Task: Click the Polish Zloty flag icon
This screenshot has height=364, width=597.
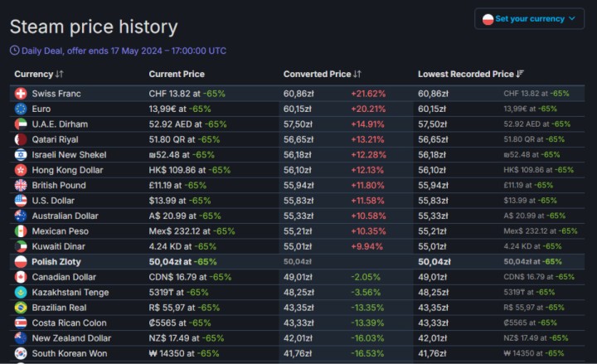Action: pyautogui.click(x=21, y=262)
